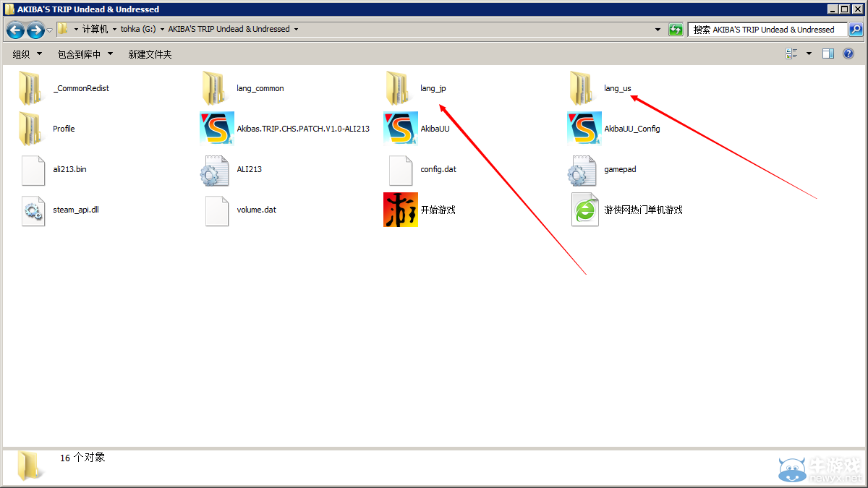The height and width of the screenshot is (488, 868).
Task: Click the Forward navigation arrow
Action: tap(35, 30)
